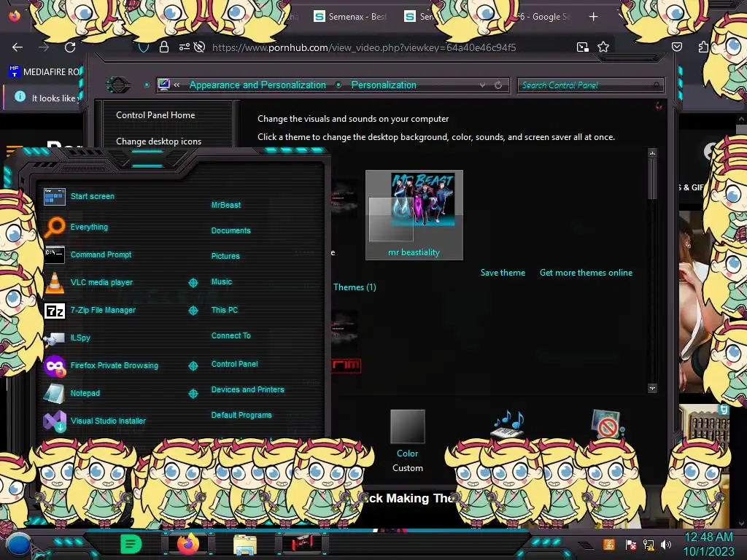The image size is (747, 560).
Task: Click Get more themes online
Action: coord(586,273)
